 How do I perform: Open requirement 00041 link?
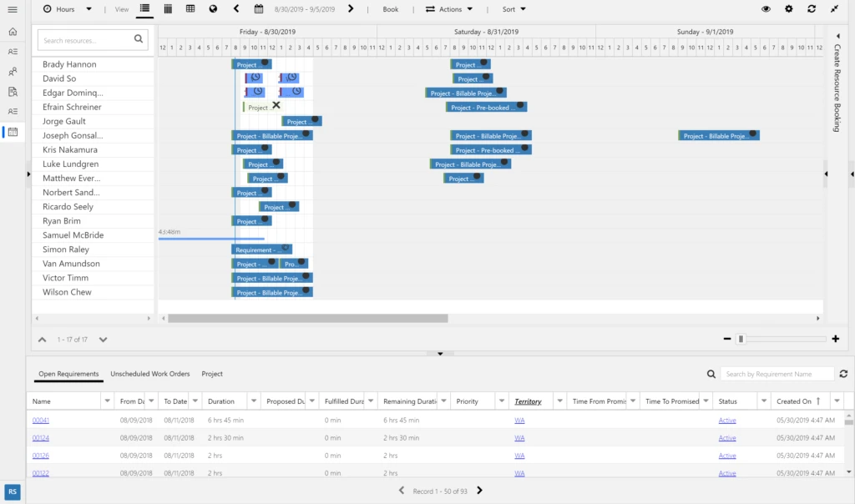point(41,420)
